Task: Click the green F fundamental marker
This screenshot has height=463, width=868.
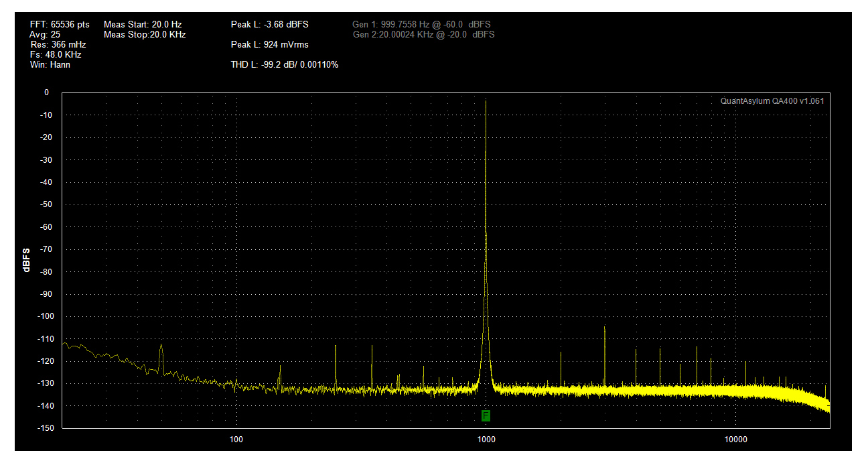Action: [x=486, y=415]
